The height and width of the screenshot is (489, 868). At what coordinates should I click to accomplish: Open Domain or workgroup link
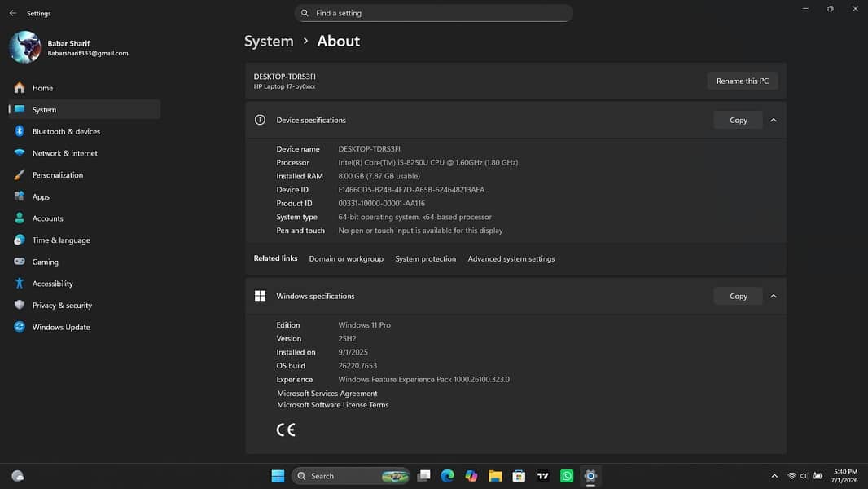[346, 258]
